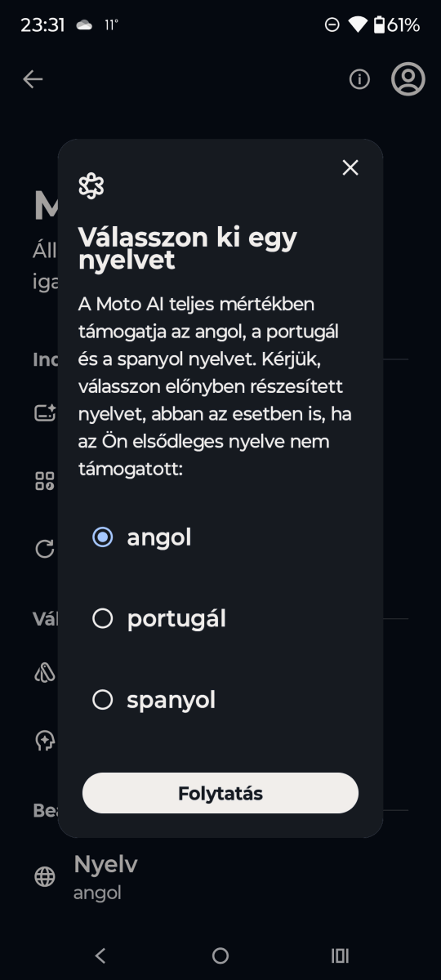441x980 pixels.
Task: Tap the image sparkle icon on left
Action: click(45, 413)
